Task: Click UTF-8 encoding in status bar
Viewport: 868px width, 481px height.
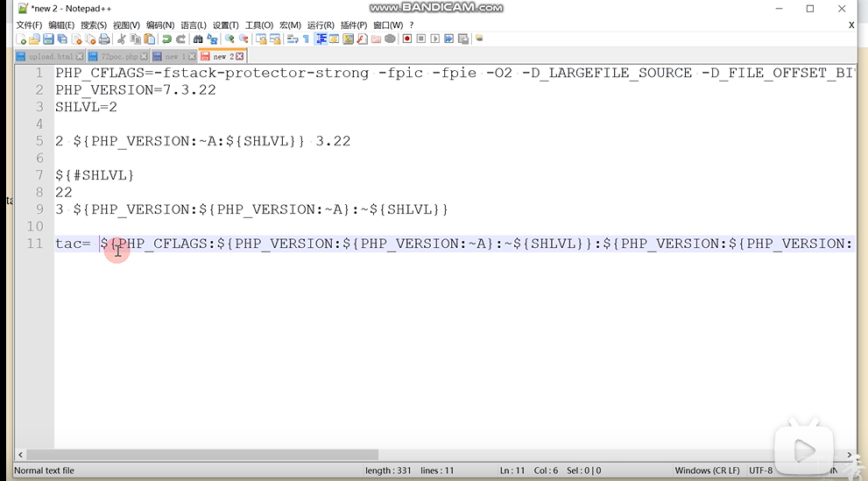Action: tap(760, 470)
